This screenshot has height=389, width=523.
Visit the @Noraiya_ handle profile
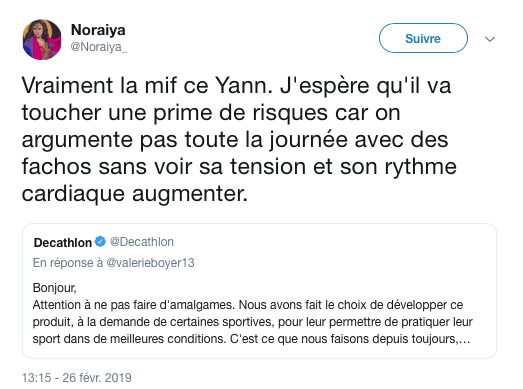(x=99, y=47)
